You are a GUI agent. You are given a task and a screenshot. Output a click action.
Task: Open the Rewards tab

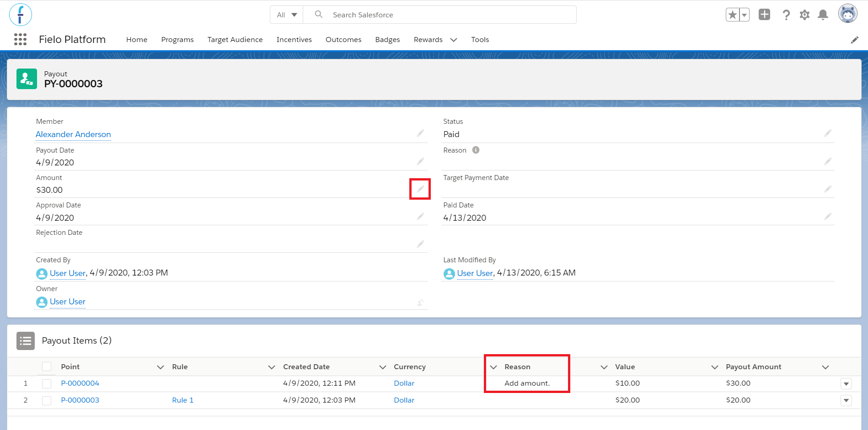pyautogui.click(x=428, y=40)
